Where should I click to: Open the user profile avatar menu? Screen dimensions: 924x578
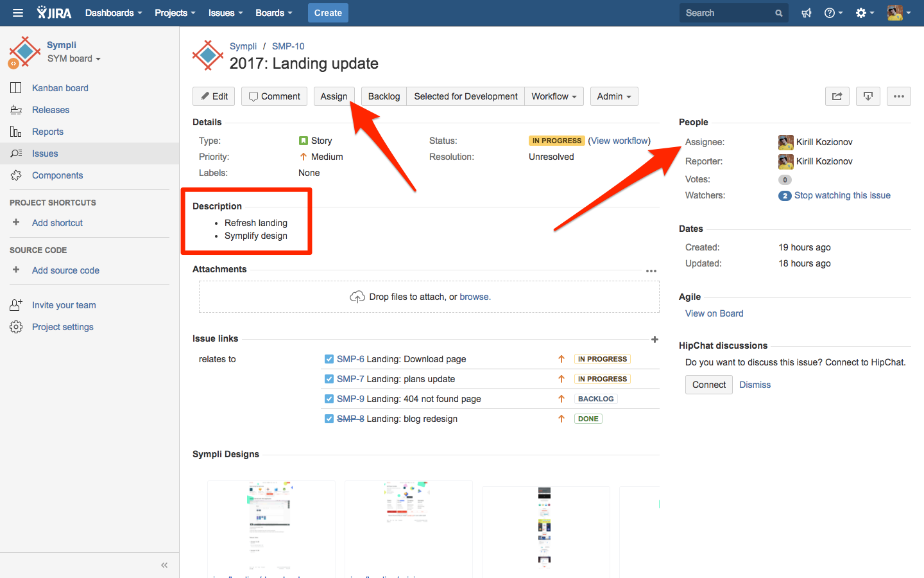tap(899, 13)
